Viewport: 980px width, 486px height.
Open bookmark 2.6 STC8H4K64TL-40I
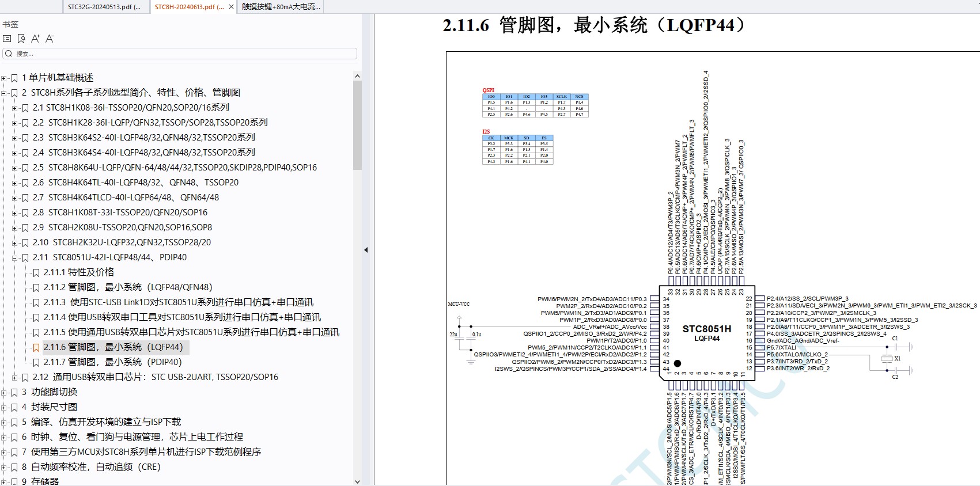pyautogui.click(x=135, y=183)
